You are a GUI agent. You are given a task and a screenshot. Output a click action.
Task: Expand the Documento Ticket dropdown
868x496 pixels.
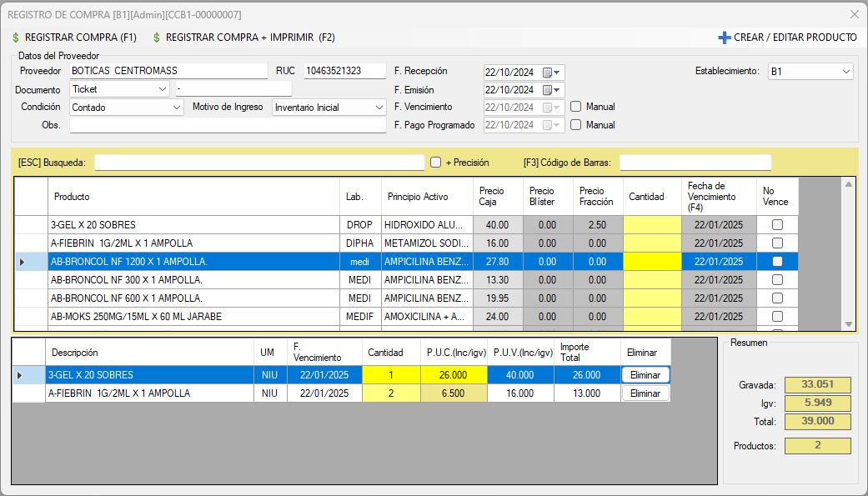162,89
